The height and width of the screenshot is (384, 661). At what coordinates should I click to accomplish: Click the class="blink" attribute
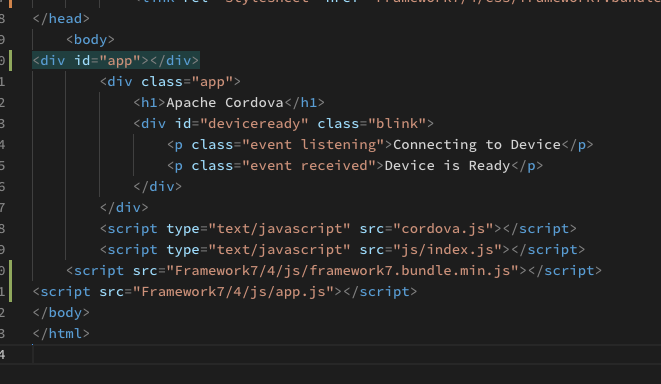[371, 124]
